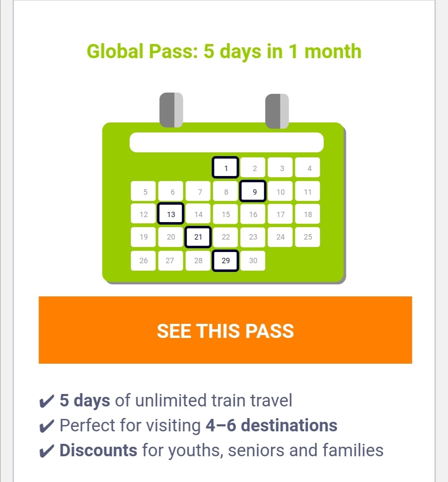Click day 16 in the calendar
This screenshot has width=448, height=482.
(253, 214)
